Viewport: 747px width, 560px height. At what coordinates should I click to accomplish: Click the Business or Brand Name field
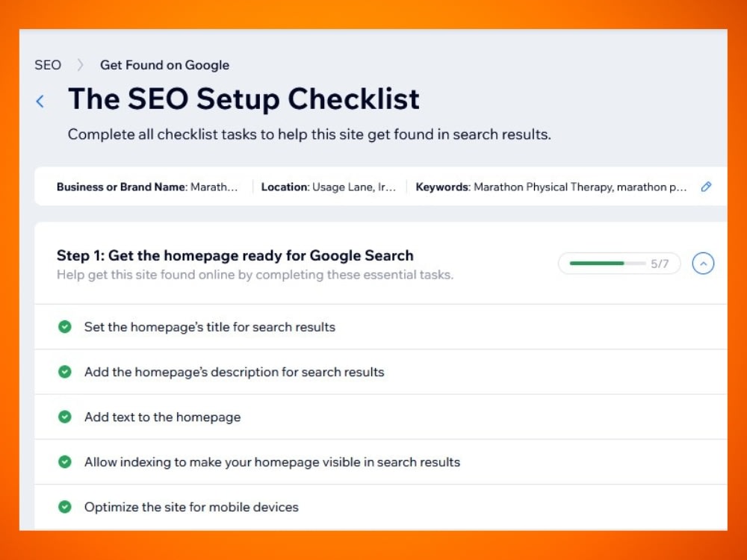[147, 187]
